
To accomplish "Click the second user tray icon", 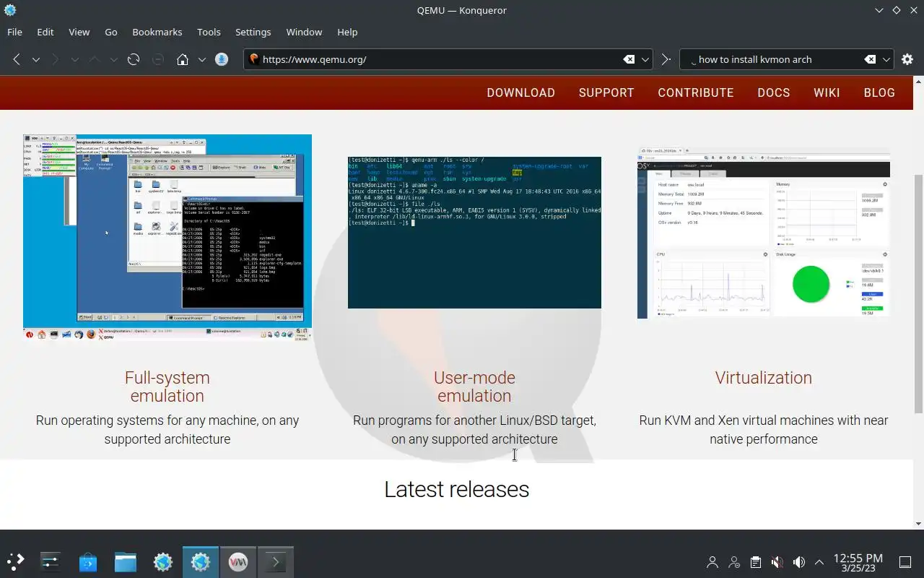I will (x=734, y=562).
